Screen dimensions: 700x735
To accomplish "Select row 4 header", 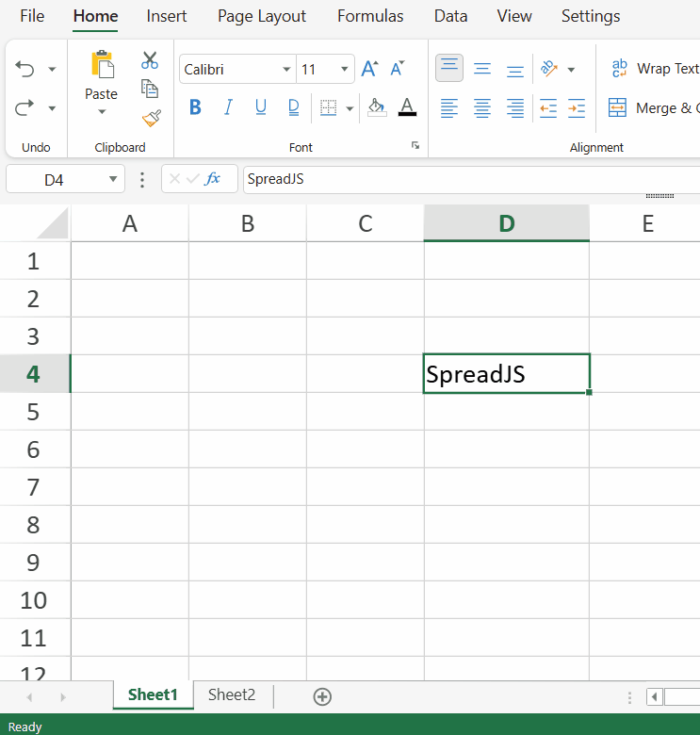I will (x=35, y=373).
